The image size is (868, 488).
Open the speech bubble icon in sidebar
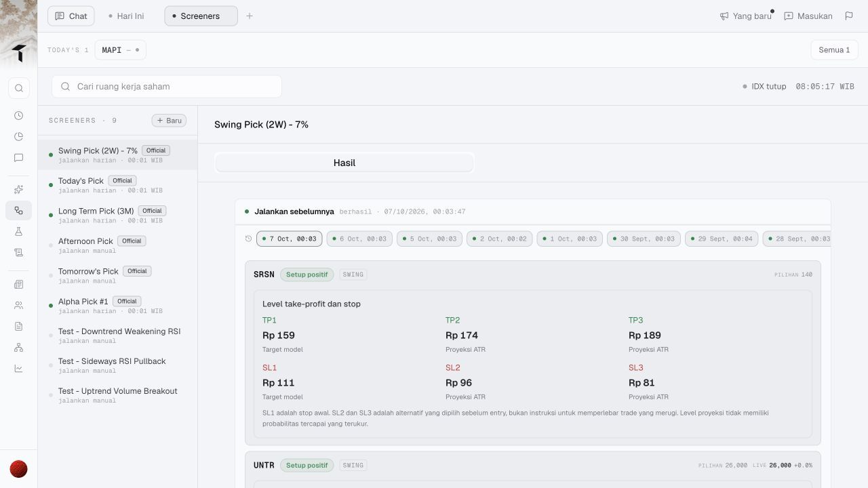19,158
